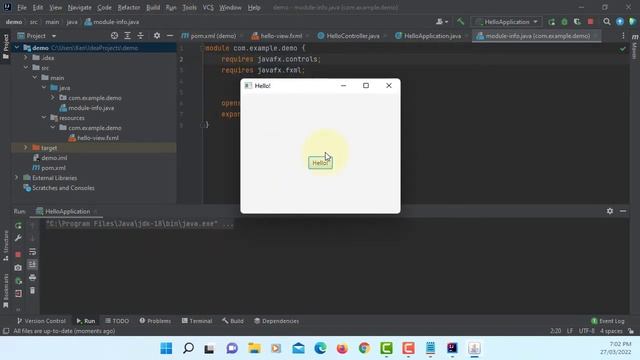Open user account icon dropdown
This screenshot has width=640, height=360.
pos(442,22)
